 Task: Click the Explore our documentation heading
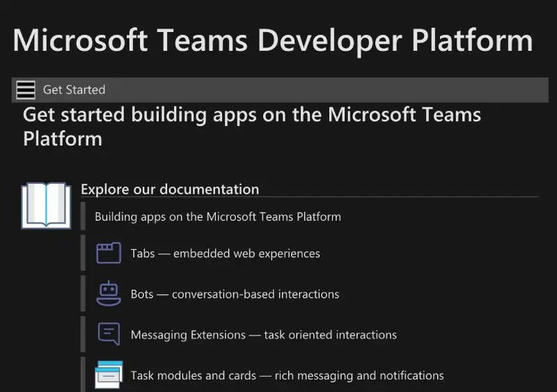click(170, 189)
